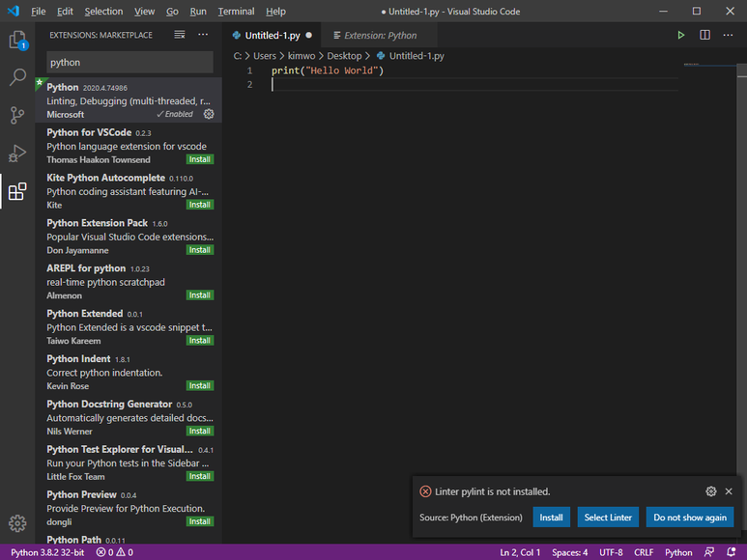Open Extensions panel more actions menu

(x=203, y=35)
